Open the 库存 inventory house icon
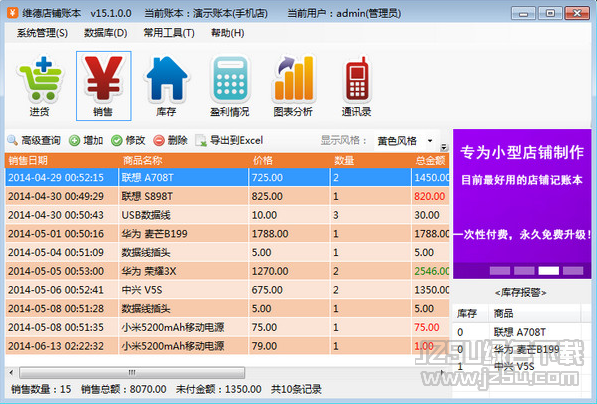Screen dimensions: 597x404 coord(167,86)
